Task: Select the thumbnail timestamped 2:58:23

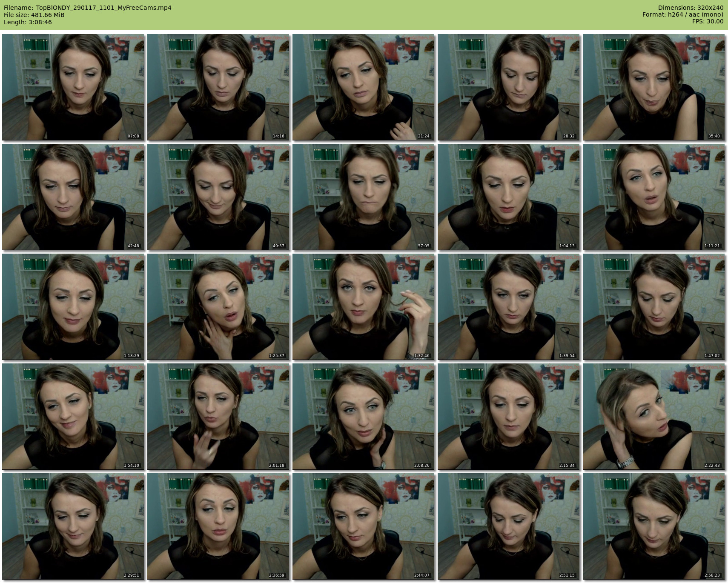Action: point(654,526)
